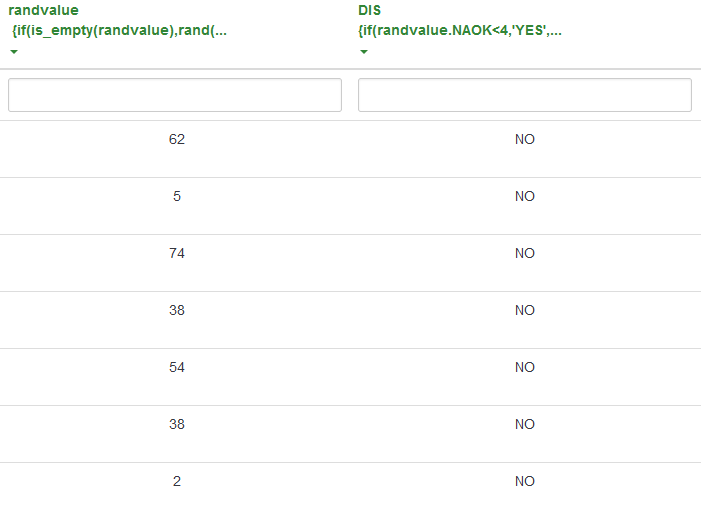Expand the dropdown caret under randvalue header
This screenshot has height=530, width=701.
[x=14, y=51]
